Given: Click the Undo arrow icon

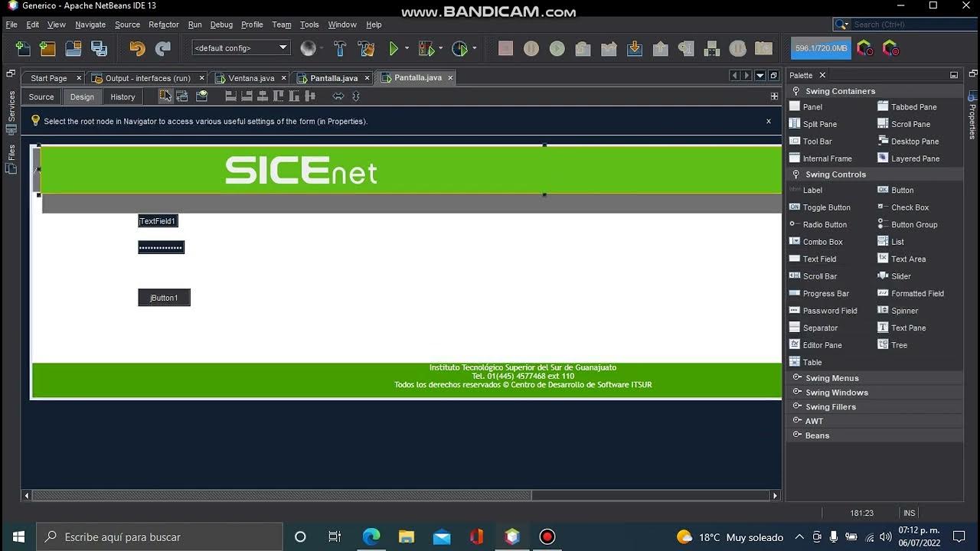Looking at the screenshot, I should (x=137, y=49).
